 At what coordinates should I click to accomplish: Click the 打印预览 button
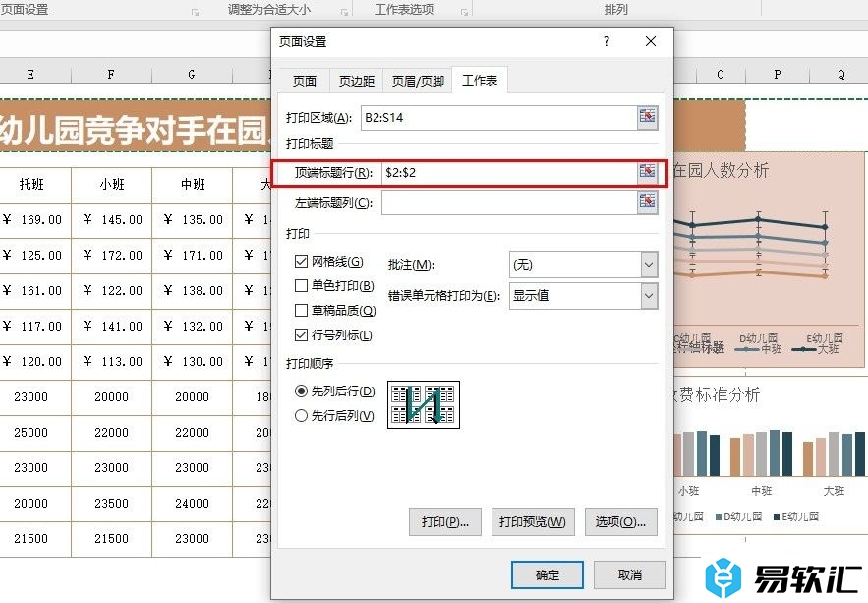coord(533,521)
